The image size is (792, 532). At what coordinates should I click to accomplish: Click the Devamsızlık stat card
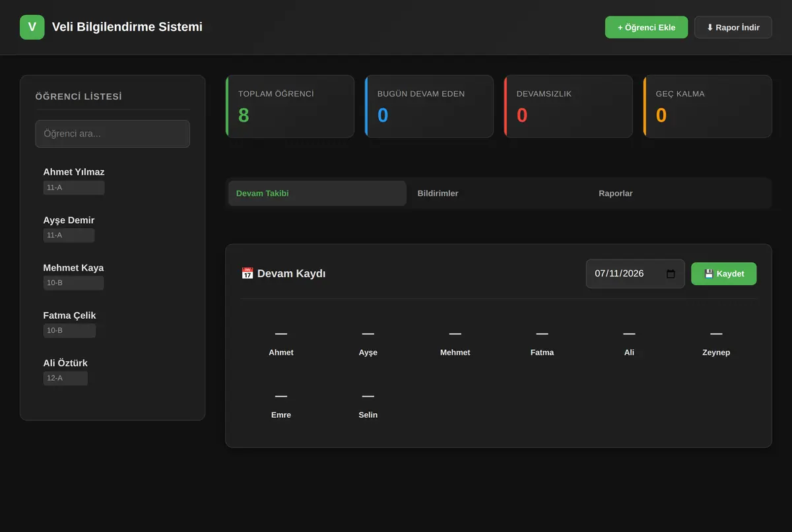click(568, 106)
